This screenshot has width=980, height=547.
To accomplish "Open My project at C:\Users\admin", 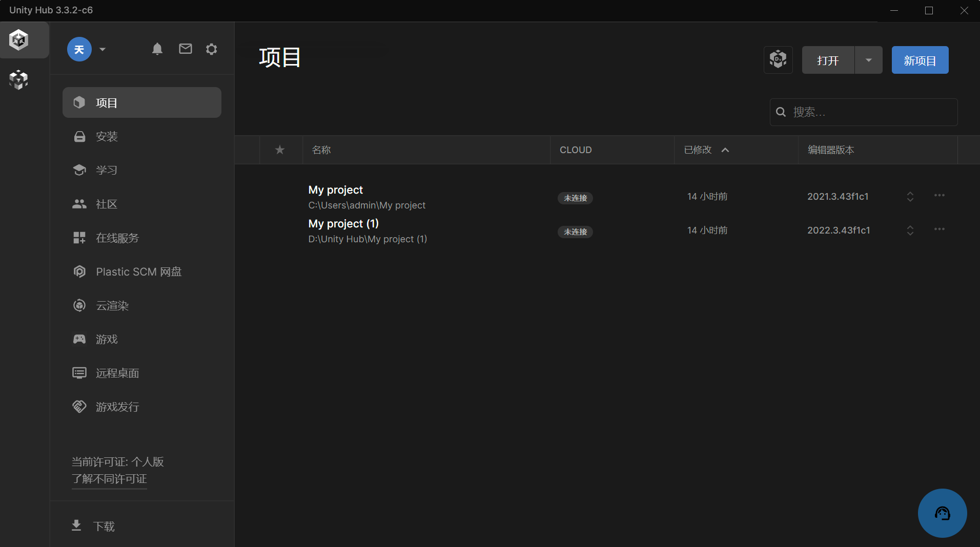I will coord(335,190).
